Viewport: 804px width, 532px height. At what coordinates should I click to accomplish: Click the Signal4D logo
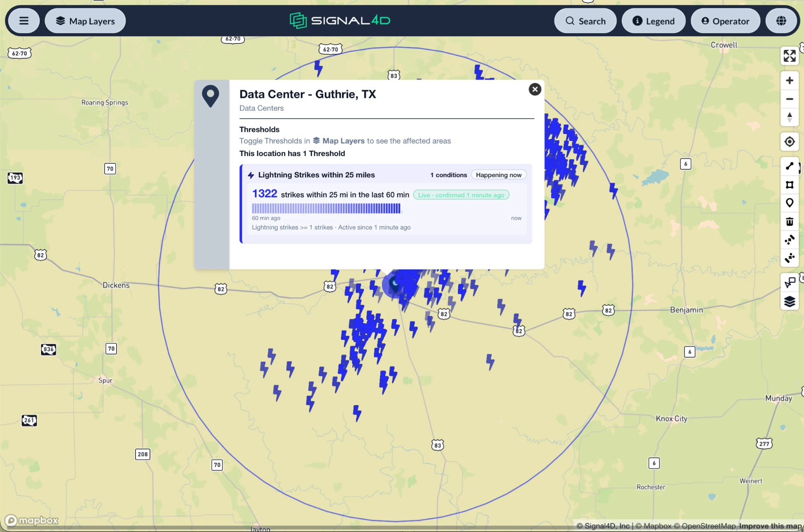coord(340,21)
